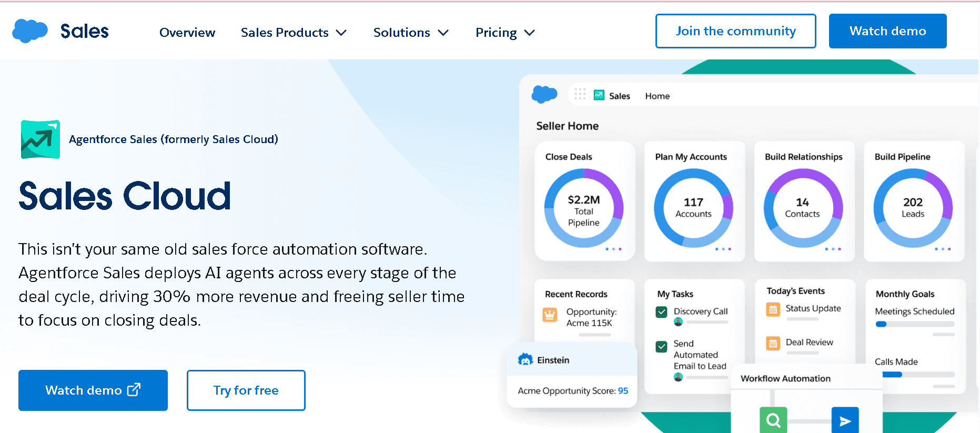Click the calendar icon beside Status Update
The image size is (980, 433).
click(773, 309)
